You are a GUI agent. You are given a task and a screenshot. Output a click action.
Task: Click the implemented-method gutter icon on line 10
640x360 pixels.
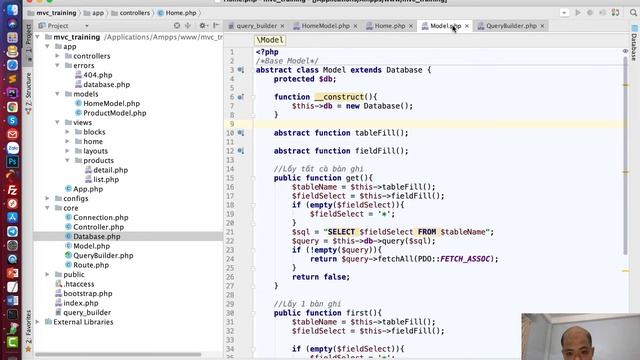[x=241, y=133]
